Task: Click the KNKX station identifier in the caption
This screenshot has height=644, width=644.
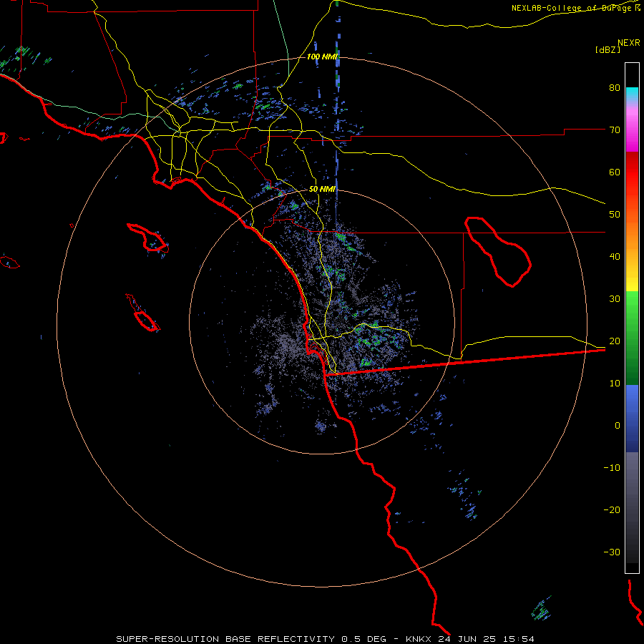Action: coord(419,639)
